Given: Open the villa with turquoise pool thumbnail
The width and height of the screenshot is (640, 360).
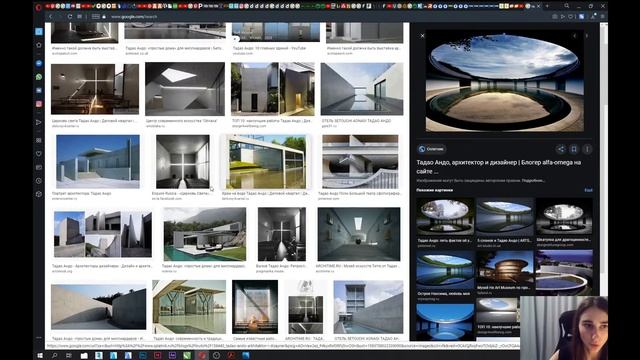Looking at the screenshot, I should point(205,234).
